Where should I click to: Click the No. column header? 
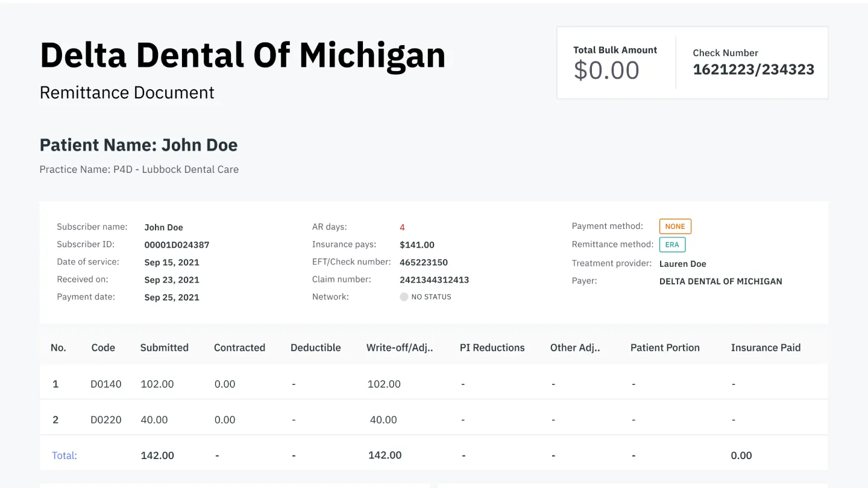click(58, 348)
